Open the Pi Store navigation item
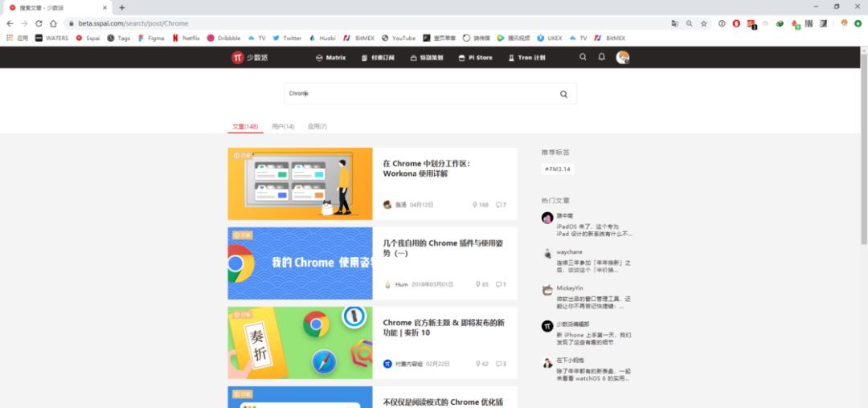 click(x=475, y=58)
